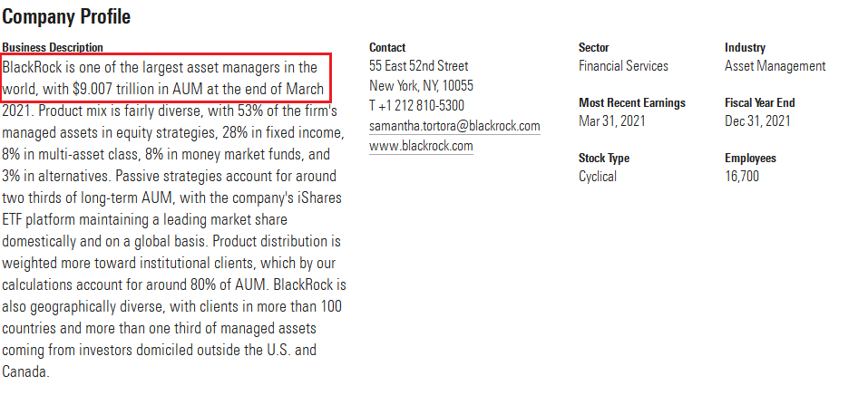Select the Business Description label
Image resolution: width=868 pixels, height=395 pixels.
point(53,48)
